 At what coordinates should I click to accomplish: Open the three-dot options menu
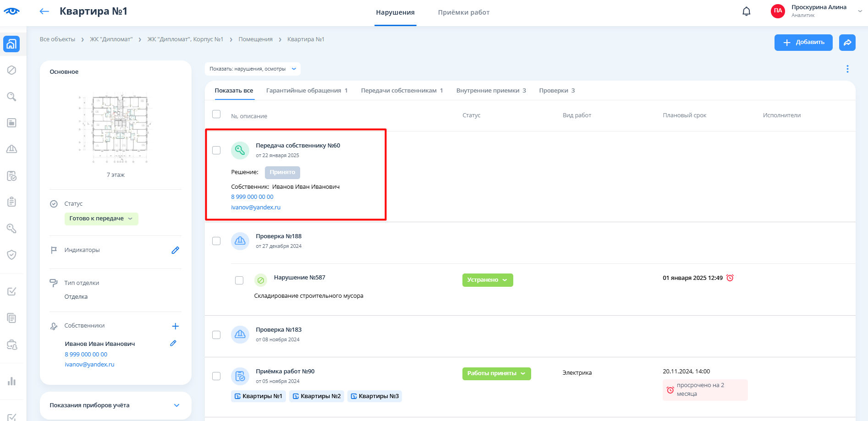pyautogui.click(x=847, y=69)
